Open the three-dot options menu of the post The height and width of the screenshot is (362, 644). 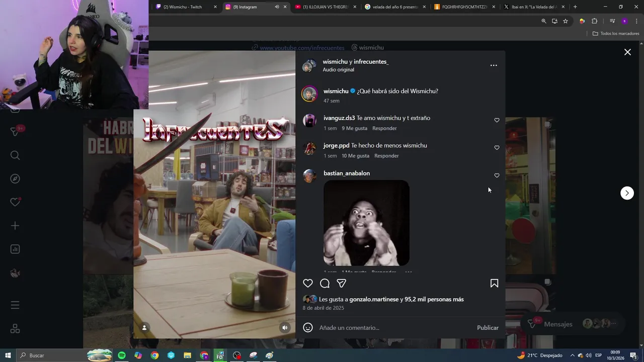coord(494,65)
